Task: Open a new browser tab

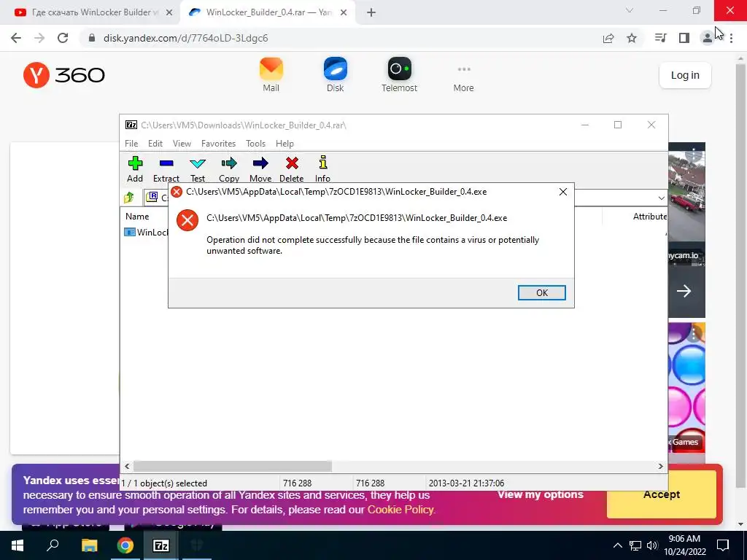Action: tap(371, 13)
